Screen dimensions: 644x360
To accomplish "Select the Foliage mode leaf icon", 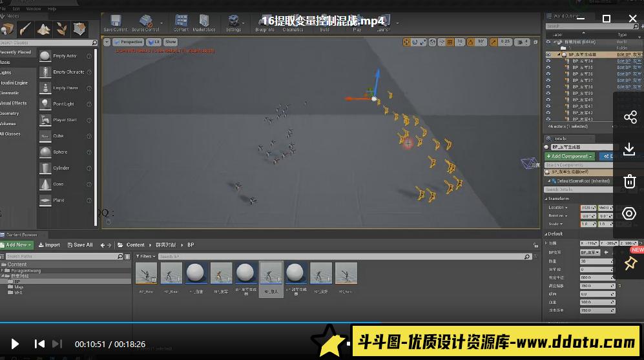I will [x=61, y=29].
